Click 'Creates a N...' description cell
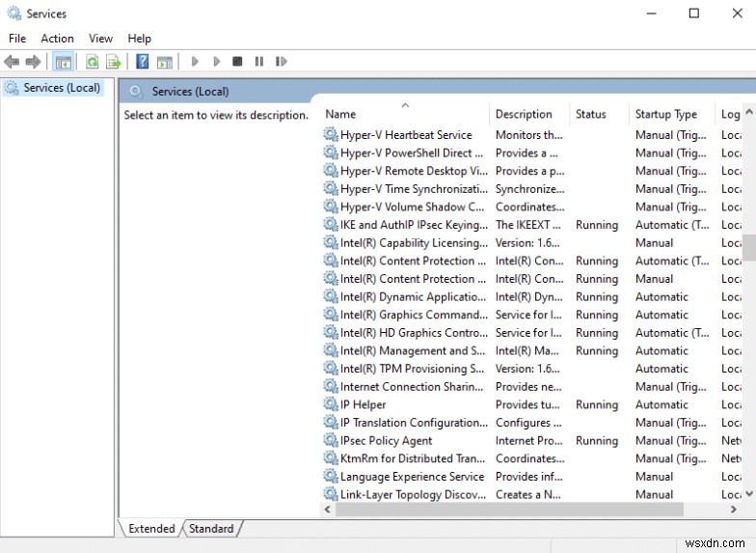The width and height of the screenshot is (756, 553). point(528,494)
